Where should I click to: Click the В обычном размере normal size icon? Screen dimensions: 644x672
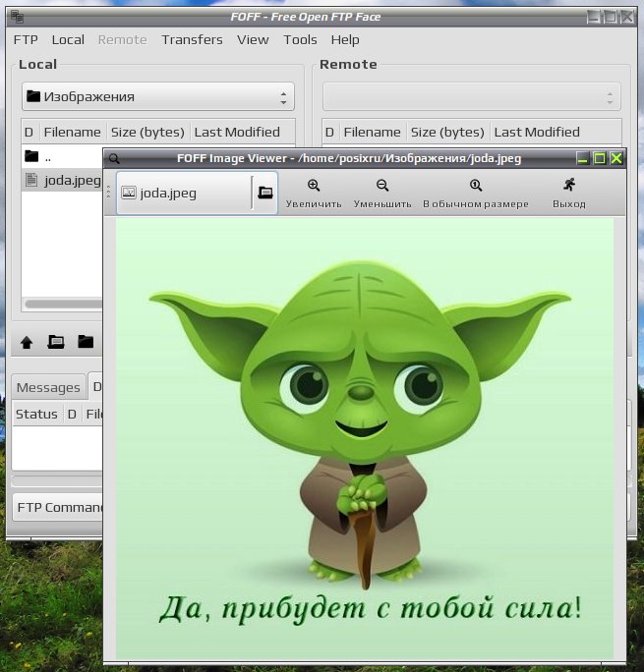tap(476, 186)
